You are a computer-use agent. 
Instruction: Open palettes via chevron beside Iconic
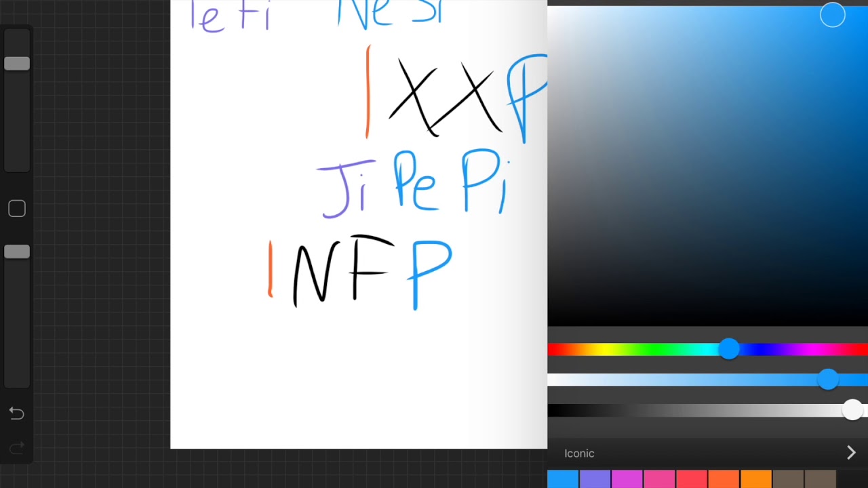(851, 453)
